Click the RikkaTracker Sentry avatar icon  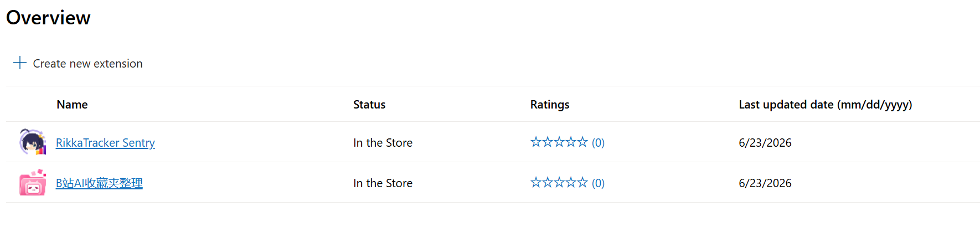[33, 142]
